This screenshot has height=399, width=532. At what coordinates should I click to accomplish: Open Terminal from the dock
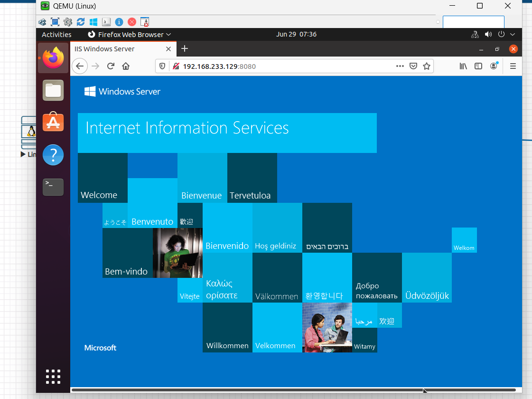point(53,187)
